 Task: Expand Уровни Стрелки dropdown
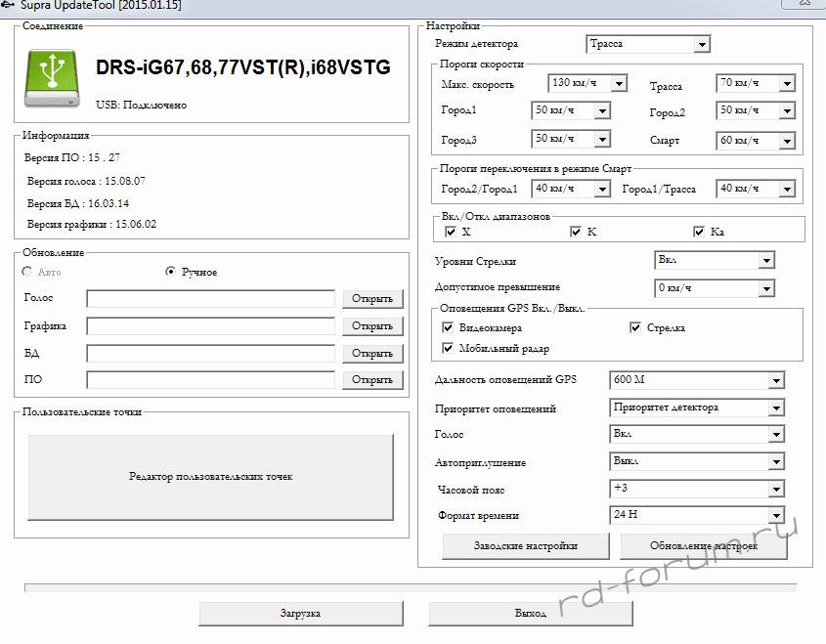click(x=715, y=260)
